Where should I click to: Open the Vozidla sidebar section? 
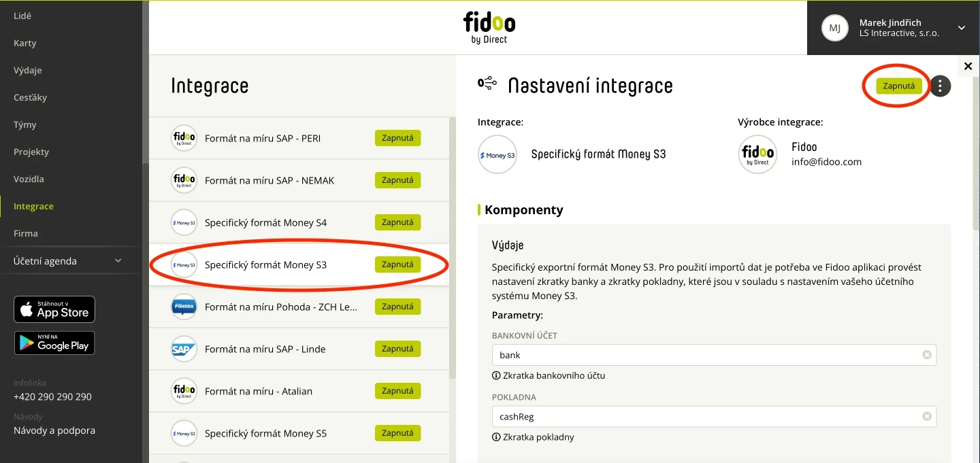point(29,179)
